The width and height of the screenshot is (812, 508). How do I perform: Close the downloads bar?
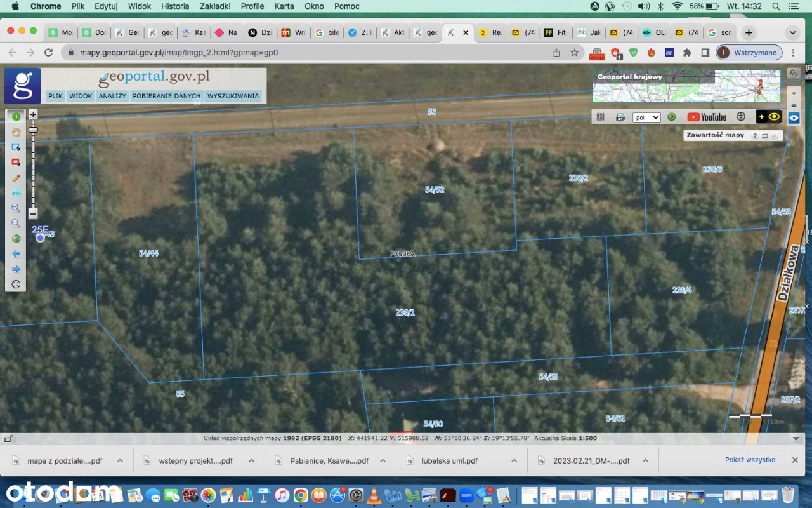click(795, 460)
